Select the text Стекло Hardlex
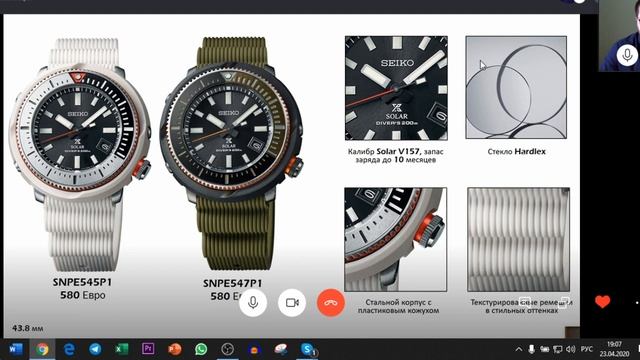This screenshot has height=360, width=640. 516,151
